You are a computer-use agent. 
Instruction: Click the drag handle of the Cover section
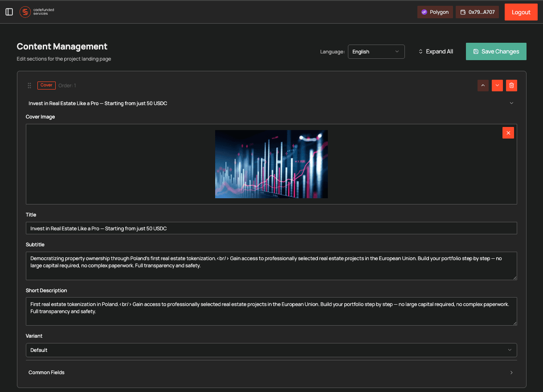coord(29,85)
